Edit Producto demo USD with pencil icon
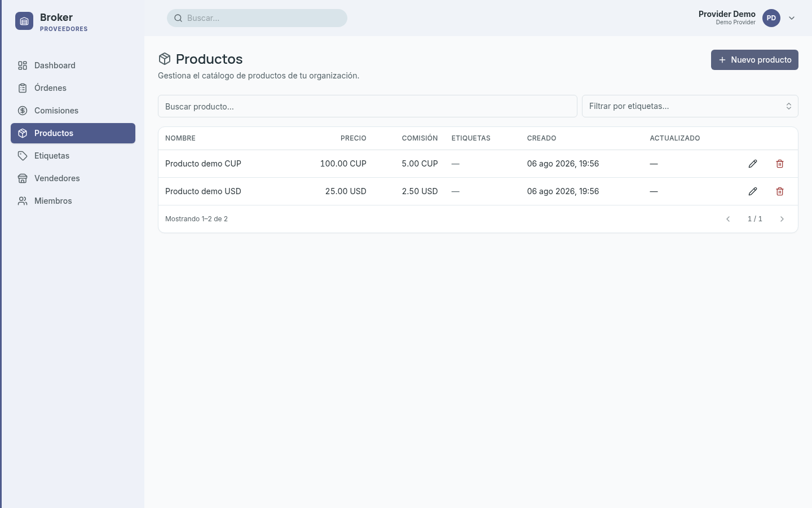The height and width of the screenshot is (508, 812). point(753,191)
